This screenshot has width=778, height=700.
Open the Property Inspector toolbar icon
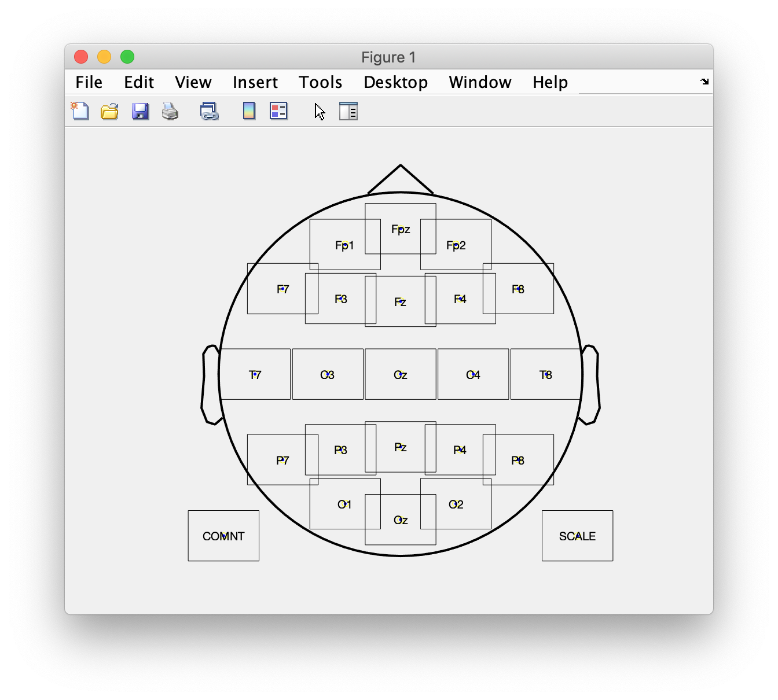click(x=348, y=111)
